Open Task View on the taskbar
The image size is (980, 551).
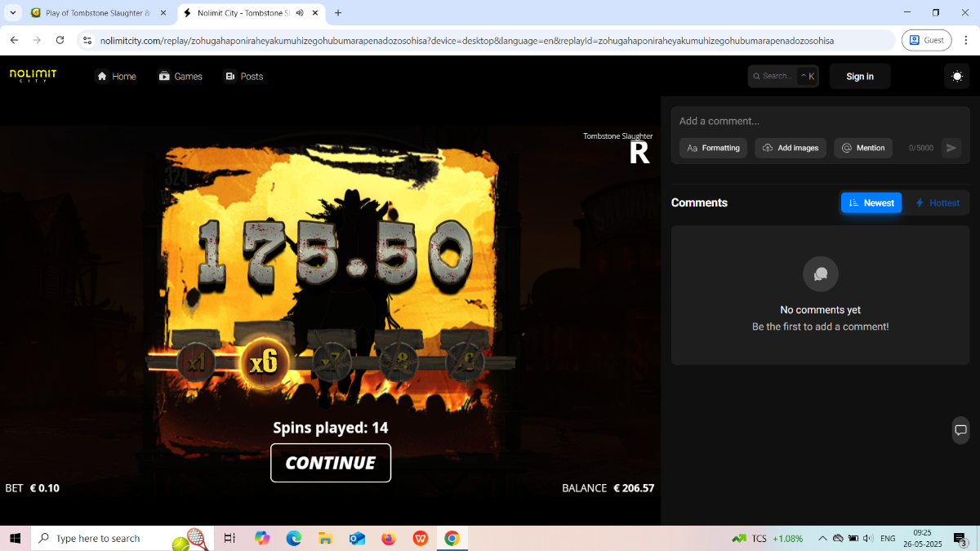(x=229, y=538)
